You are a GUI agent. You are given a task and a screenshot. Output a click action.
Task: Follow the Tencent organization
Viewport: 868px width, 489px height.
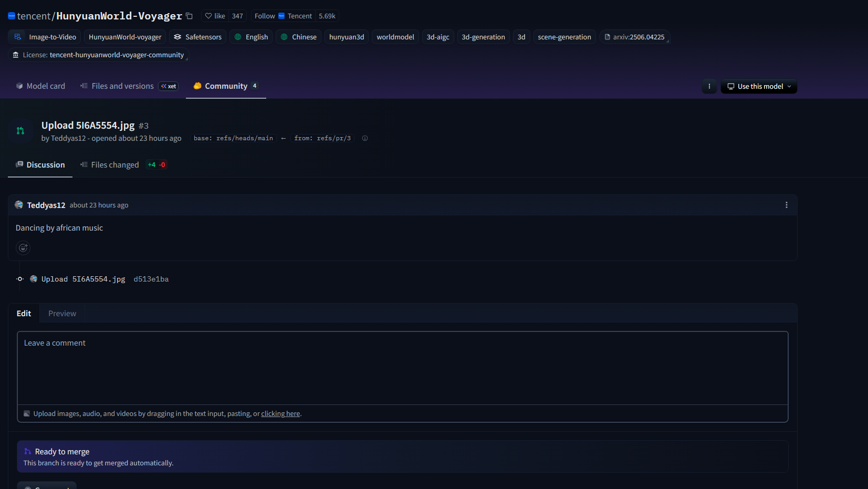pyautogui.click(x=283, y=16)
